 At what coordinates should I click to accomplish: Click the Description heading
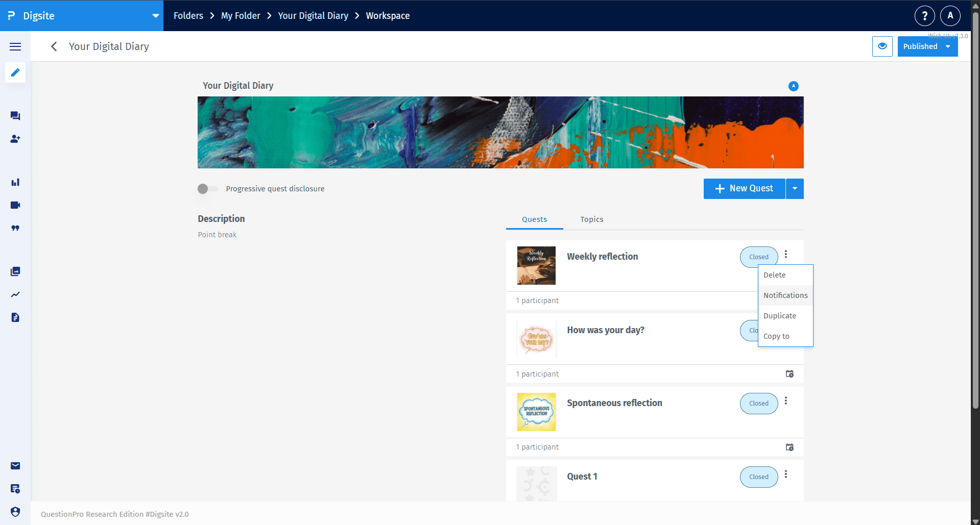[221, 219]
